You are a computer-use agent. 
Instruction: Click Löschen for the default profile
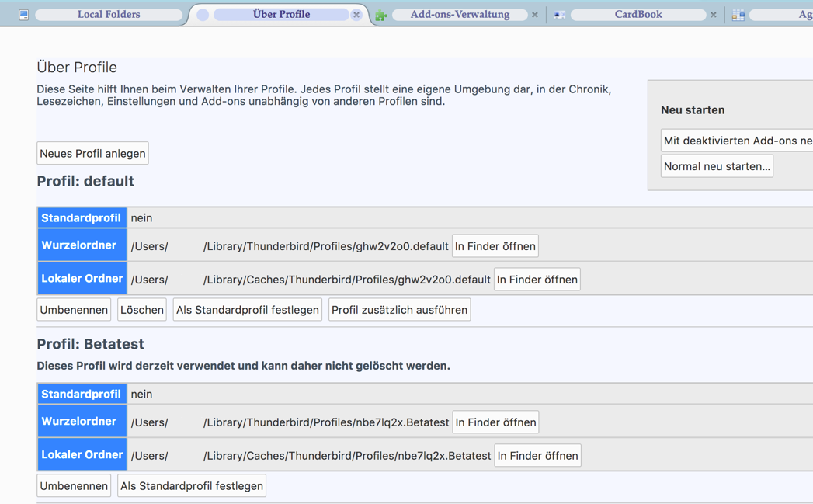coord(142,310)
